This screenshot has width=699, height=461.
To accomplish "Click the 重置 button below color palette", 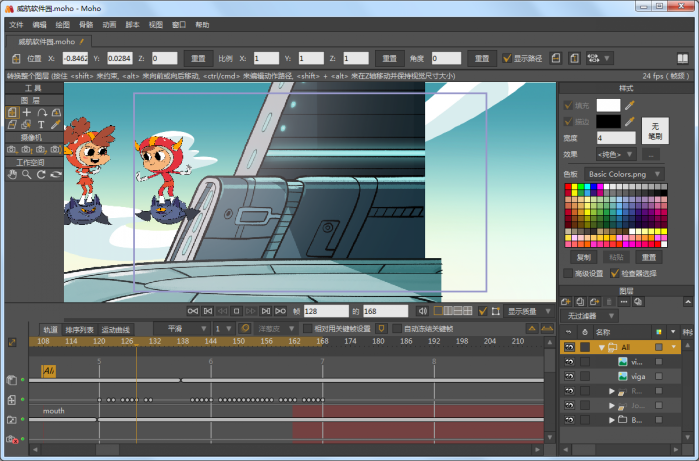I will coord(649,257).
